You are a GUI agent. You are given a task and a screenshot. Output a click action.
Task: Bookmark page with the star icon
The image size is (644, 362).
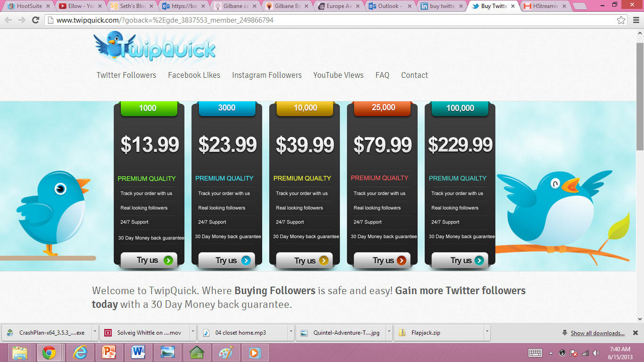[x=621, y=20]
